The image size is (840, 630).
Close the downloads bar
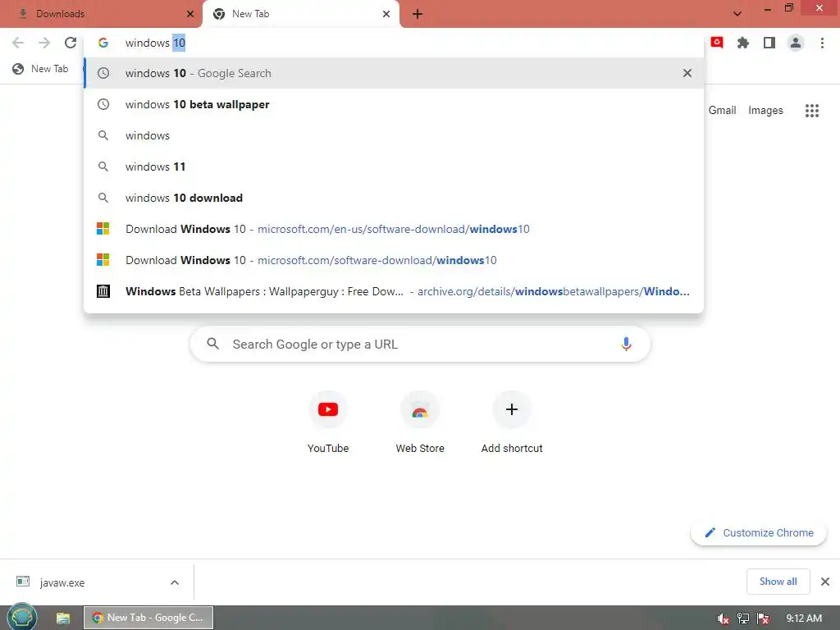pyautogui.click(x=825, y=582)
